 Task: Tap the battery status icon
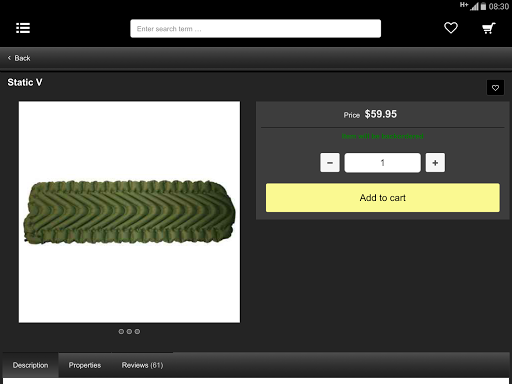tap(483, 6)
